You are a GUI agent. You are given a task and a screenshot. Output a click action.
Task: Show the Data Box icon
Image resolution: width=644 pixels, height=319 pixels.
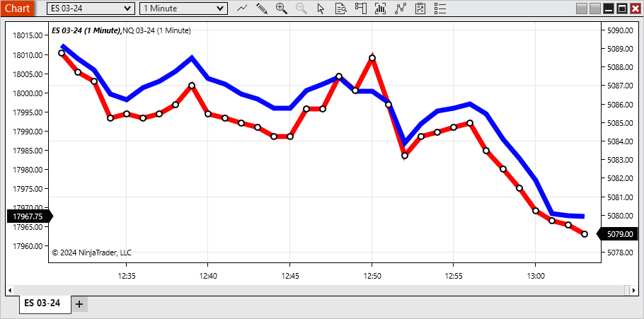coord(341,8)
